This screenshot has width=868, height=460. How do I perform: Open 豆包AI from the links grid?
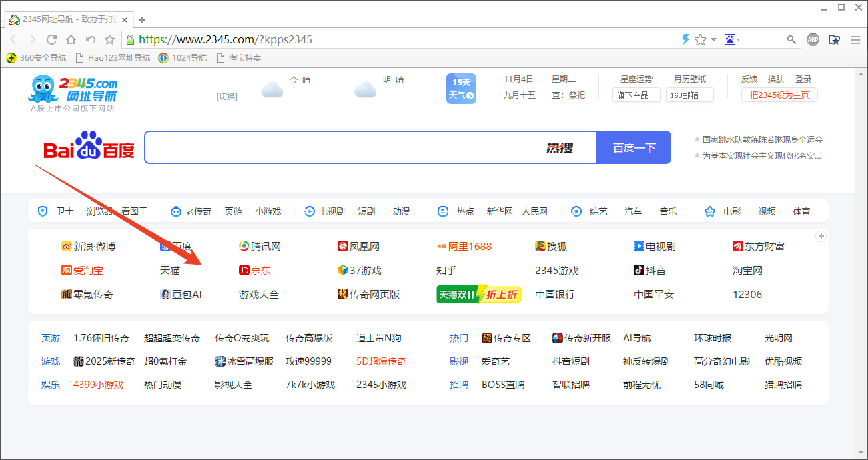point(182,294)
